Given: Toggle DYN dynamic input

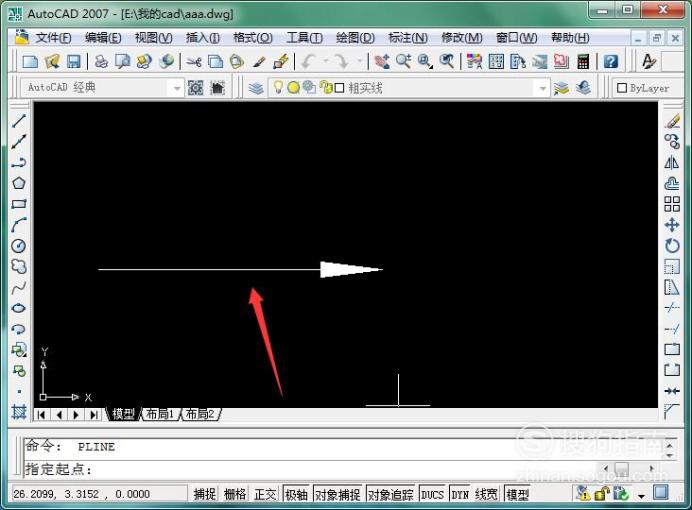Looking at the screenshot, I should coord(460,494).
